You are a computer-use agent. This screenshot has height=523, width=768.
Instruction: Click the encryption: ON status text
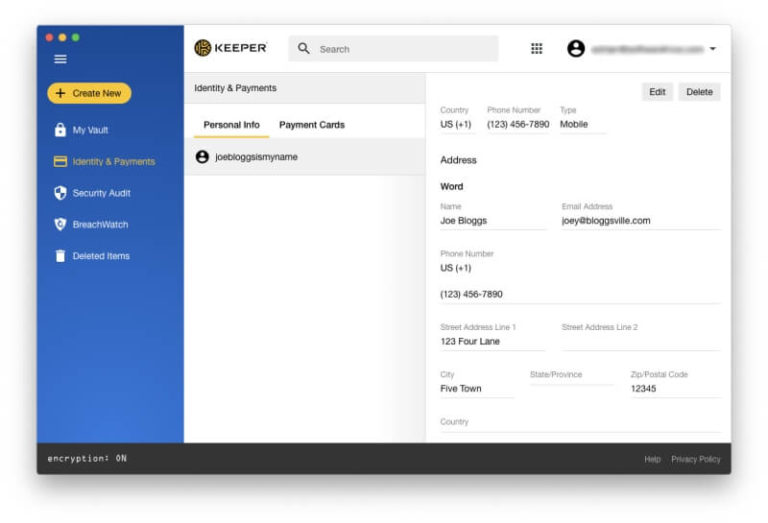[x=87, y=458]
